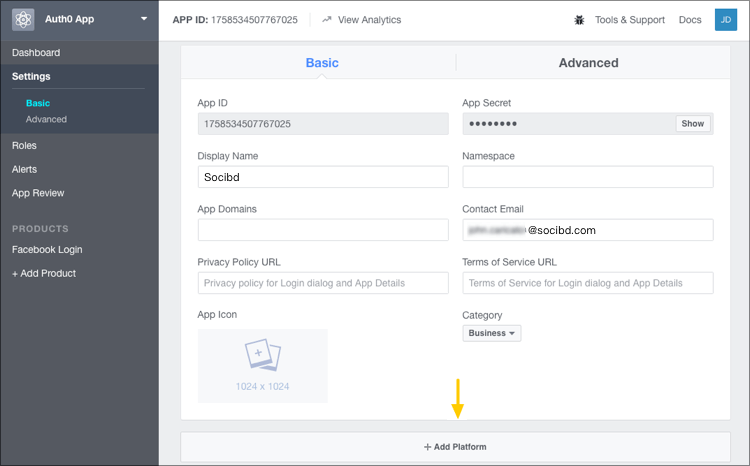Expand the Auth0 App switcher dropdown

click(x=144, y=19)
